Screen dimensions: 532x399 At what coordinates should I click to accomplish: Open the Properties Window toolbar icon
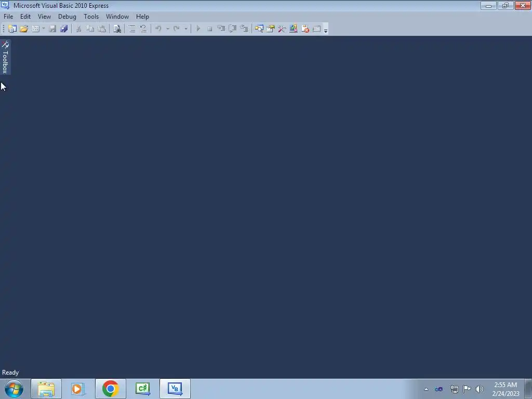click(x=270, y=29)
